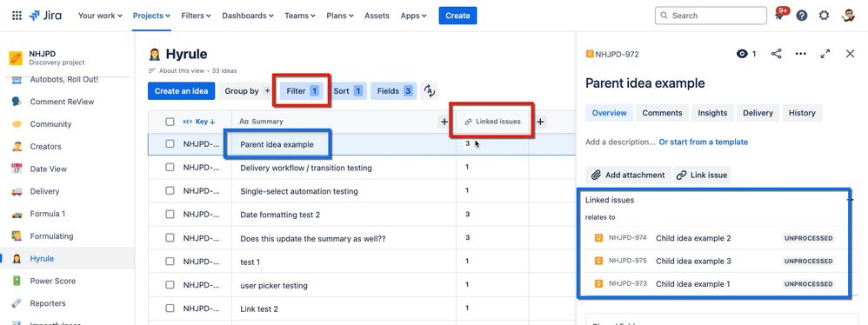The height and width of the screenshot is (325, 868).
Task: Check the user picker testing row checkbox
Action: pos(170,285)
